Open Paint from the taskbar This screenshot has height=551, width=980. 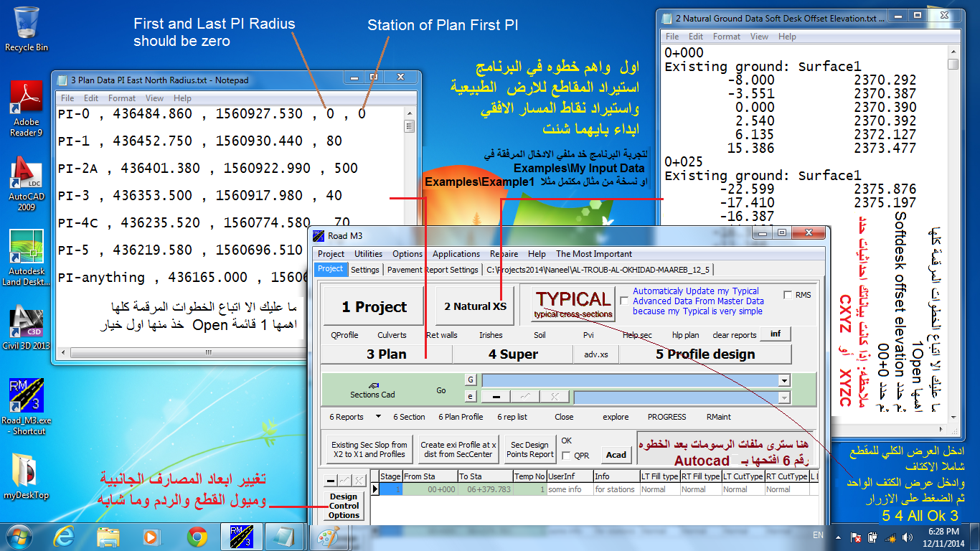tap(329, 536)
